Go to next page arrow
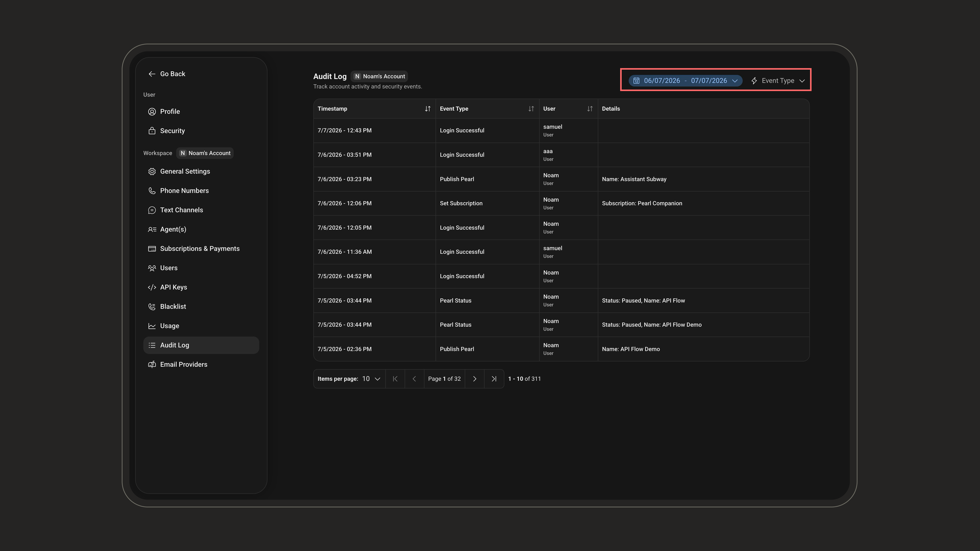Screen dimensions: 980x551 click(474, 379)
